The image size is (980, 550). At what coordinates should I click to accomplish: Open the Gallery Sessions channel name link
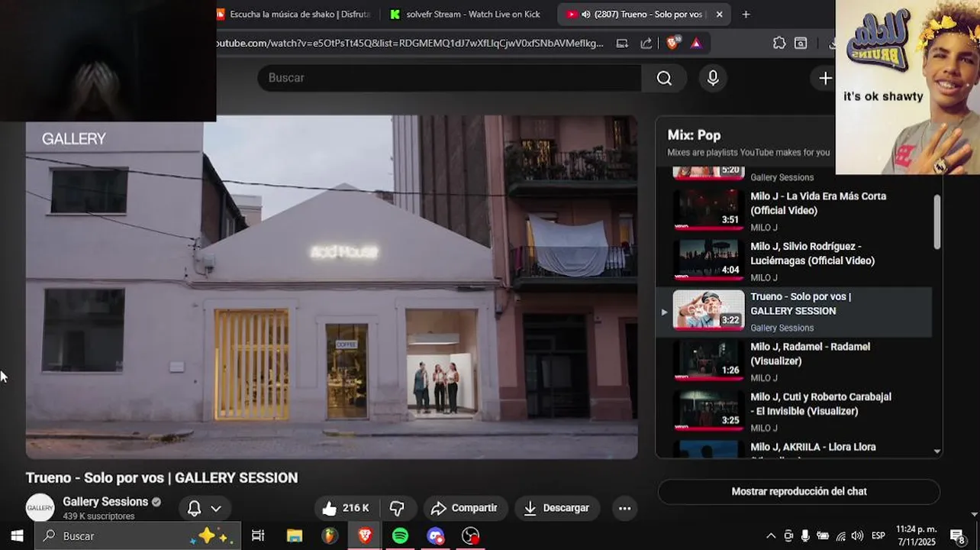(105, 502)
